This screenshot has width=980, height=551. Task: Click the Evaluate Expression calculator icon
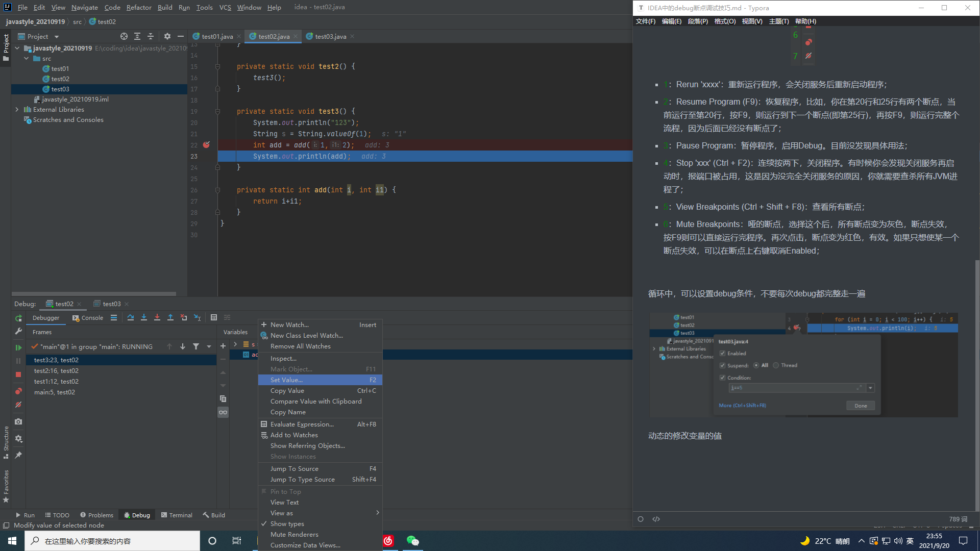[x=214, y=318]
